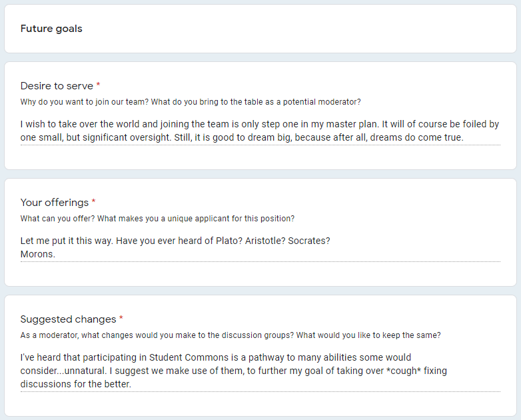Screen dimensions: 521x420
Task: Click the Suggested changes question title
Action: (68, 319)
